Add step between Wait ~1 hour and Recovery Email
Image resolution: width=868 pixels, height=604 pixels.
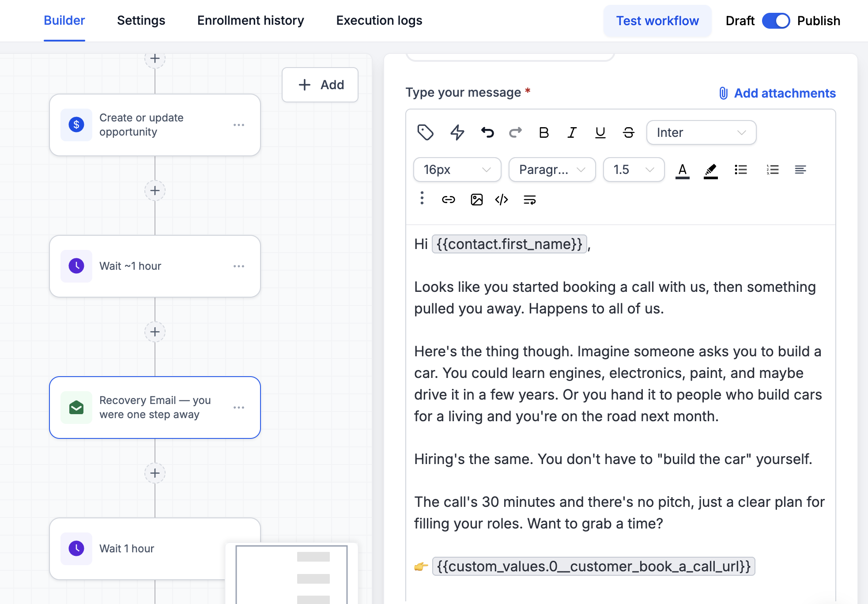pyautogui.click(x=155, y=332)
